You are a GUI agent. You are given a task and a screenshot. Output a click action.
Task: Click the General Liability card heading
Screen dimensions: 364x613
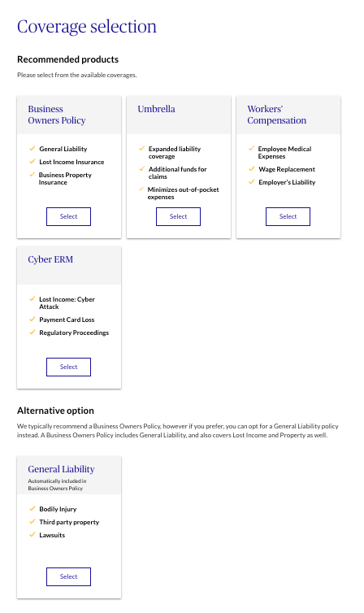61,469
